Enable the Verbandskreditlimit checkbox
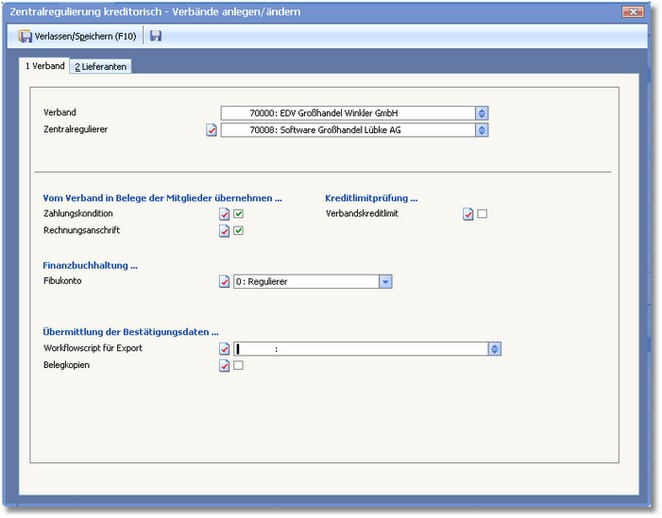662x518 pixels. click(x=482, y=214)
